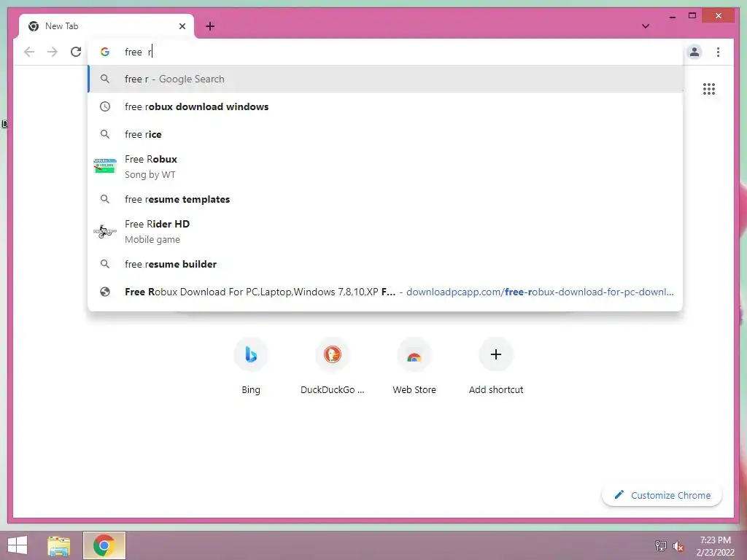Click the network tray icon
Screen dimensions: 747x560
[661, 545]
